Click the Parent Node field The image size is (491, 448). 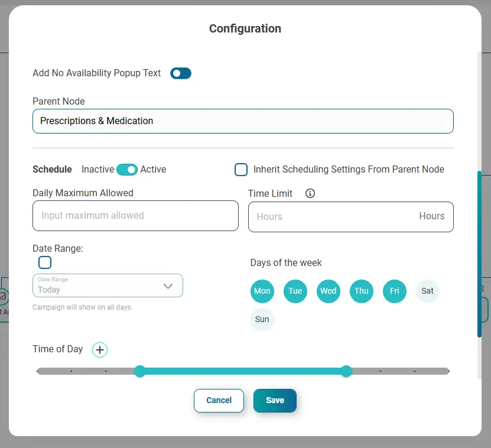coord(243,121)
